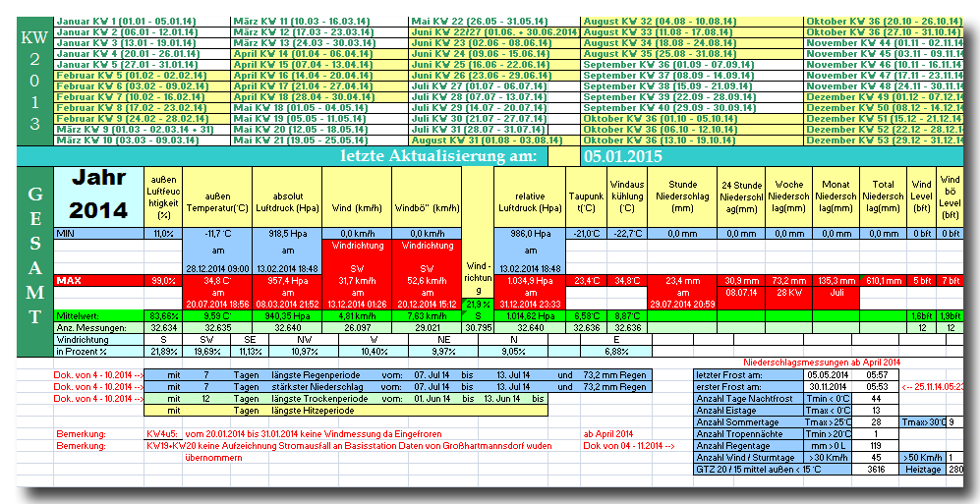Image resolution: width=980 pixels, height=504 pixels.
Task: Open Mai KW 21 (19.05 - 25.05.14) link
Action: click(300, 140)
